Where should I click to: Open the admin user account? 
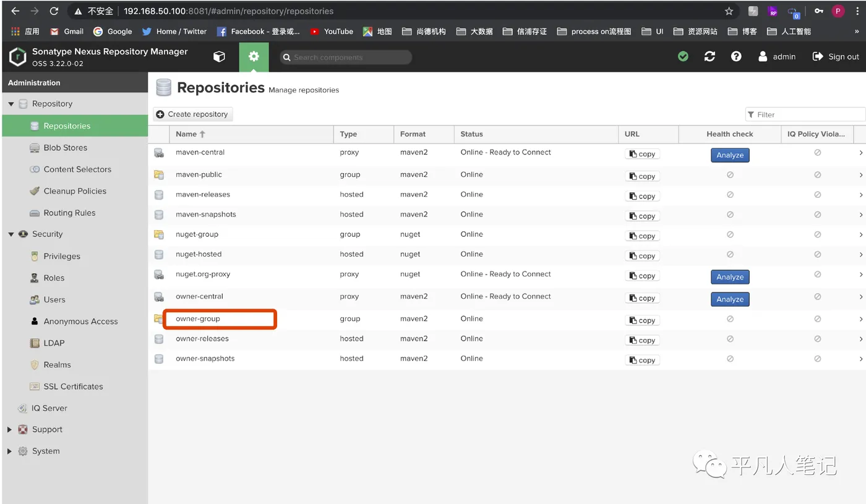pyautogui.click(x=777, y=56)
